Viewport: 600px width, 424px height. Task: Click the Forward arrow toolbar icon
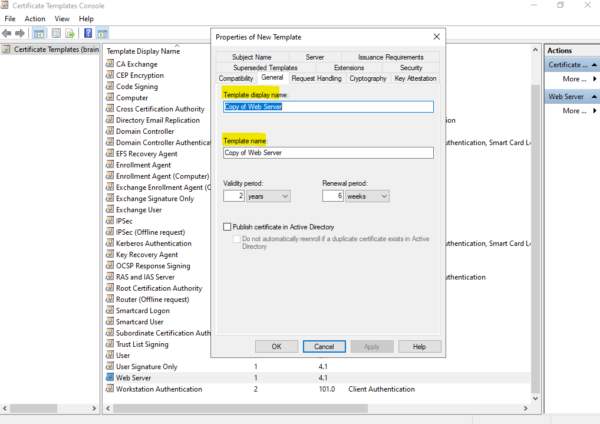[20, 33]
